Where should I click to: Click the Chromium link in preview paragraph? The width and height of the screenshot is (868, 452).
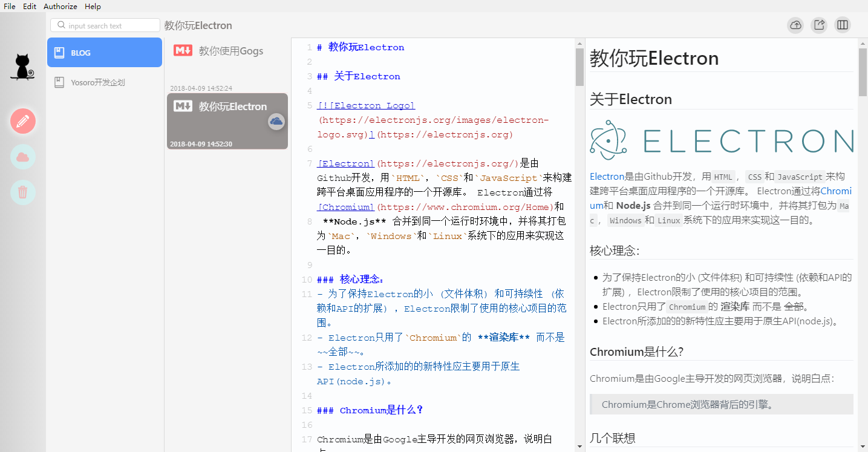coord(836,191)
